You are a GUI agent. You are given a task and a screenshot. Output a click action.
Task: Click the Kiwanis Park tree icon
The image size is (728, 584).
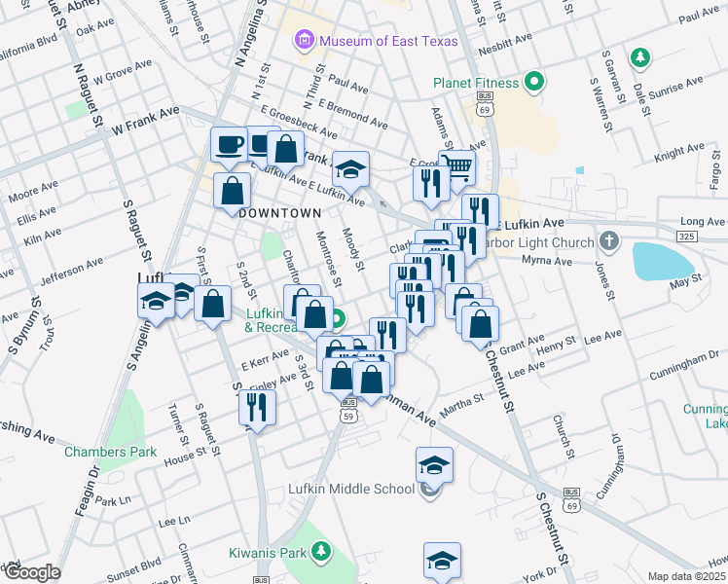tap(321, 554)
